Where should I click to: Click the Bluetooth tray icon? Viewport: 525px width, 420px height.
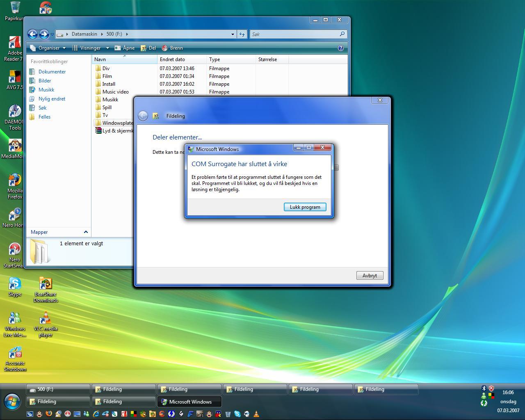pos(484,388)
